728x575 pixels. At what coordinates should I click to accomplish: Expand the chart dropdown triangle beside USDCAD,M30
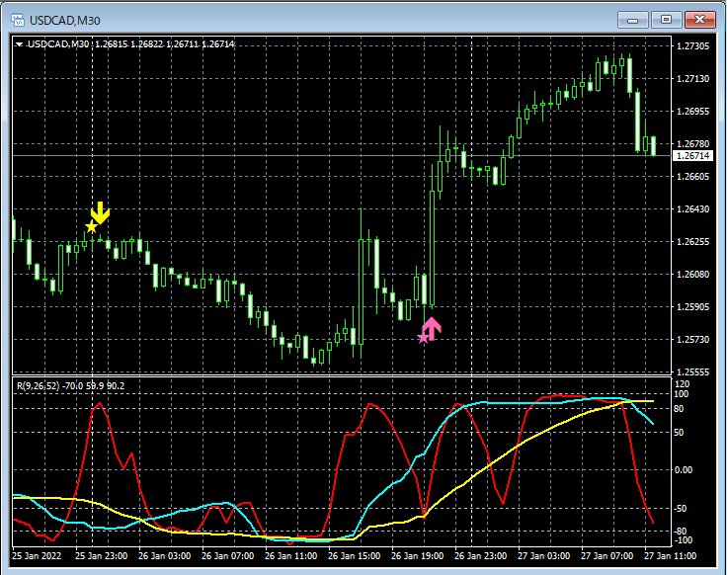click(x=20, y=44)
